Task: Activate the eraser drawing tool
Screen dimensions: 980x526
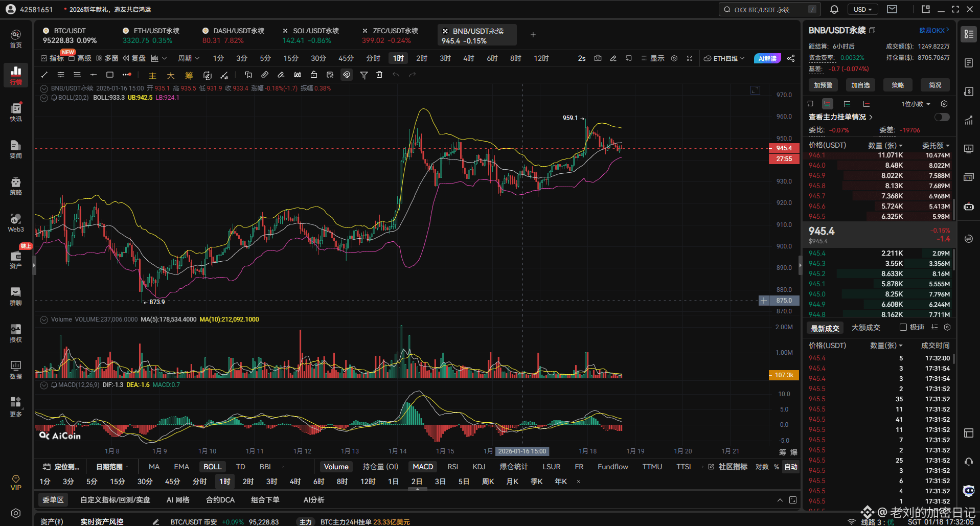Action: 281,75
